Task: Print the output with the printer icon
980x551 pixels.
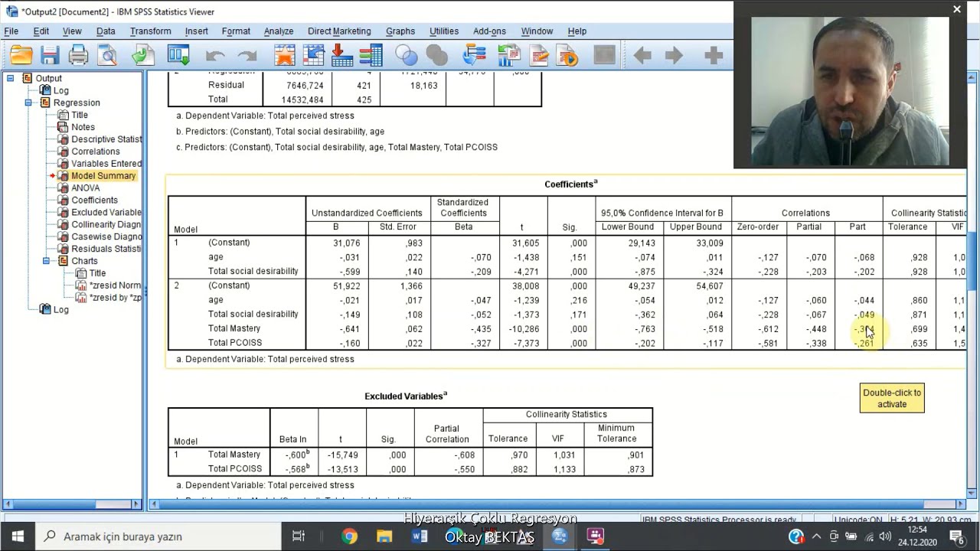Action: click(x=78, y=55)
